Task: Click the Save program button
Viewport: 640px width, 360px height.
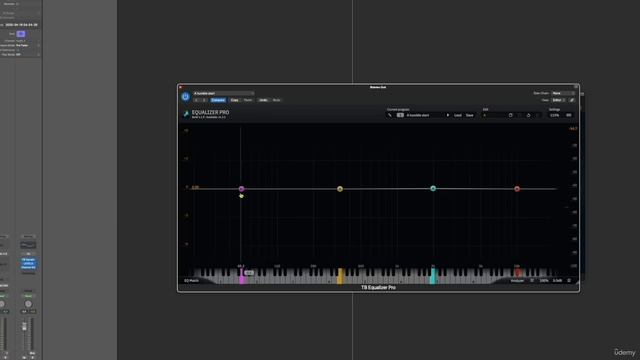Action: click(x=470, y=116)
